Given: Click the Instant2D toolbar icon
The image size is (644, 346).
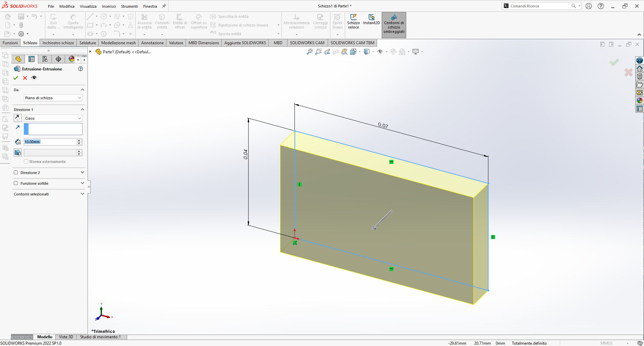Looking at the screenshot, I should [371, 19].
